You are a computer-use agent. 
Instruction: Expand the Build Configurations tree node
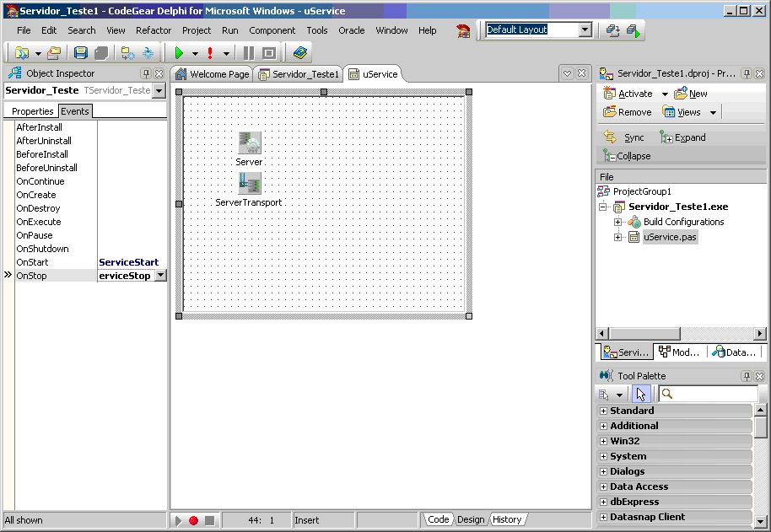[x=617, y=222]
